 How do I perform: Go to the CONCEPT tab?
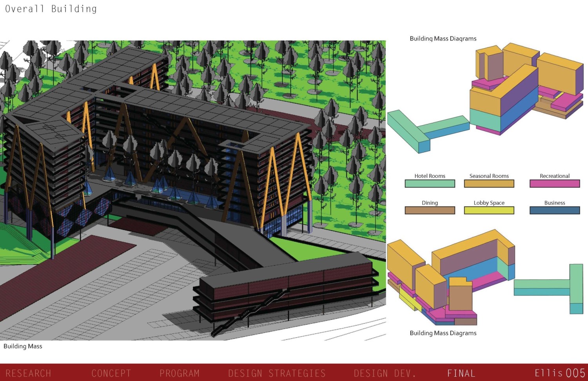[x=111, y=373]
